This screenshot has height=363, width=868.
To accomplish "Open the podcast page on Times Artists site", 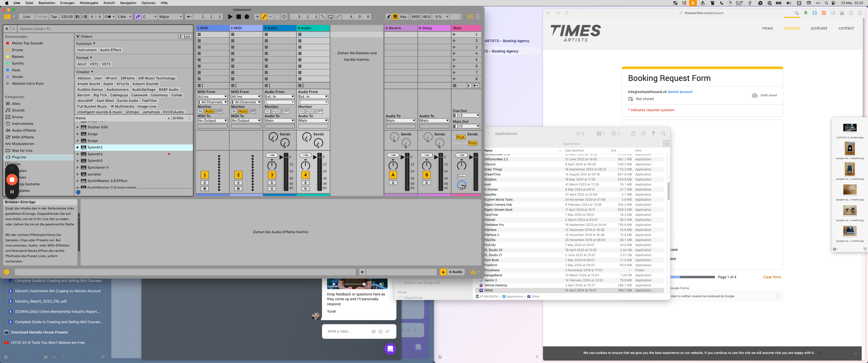I will [819, 28].
